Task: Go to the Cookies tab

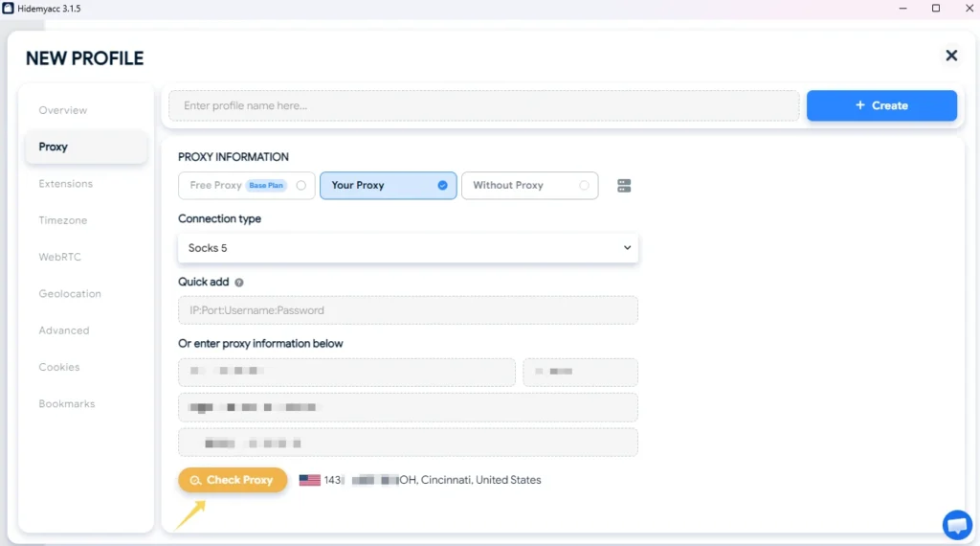Action: click(x=59, y=367)
